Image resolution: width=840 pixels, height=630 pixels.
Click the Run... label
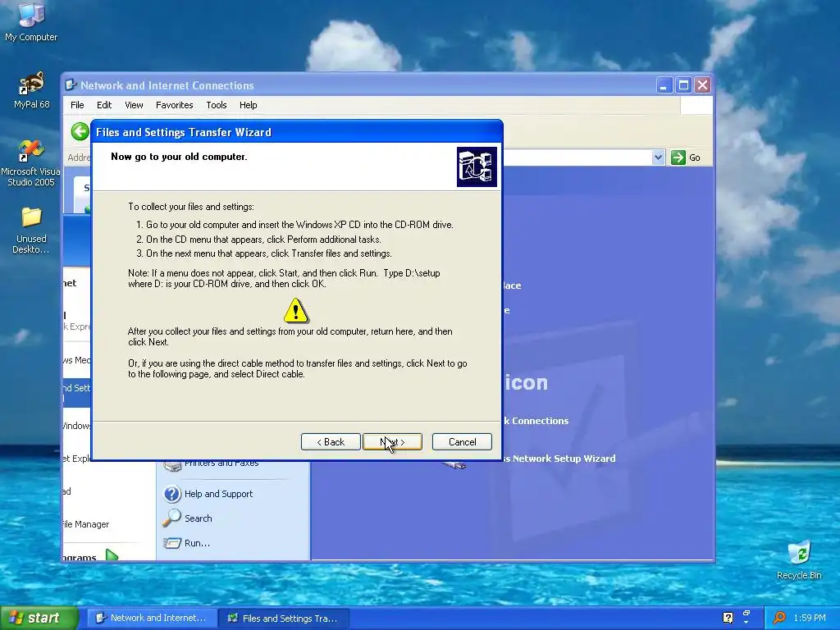[x=197, y=543]
